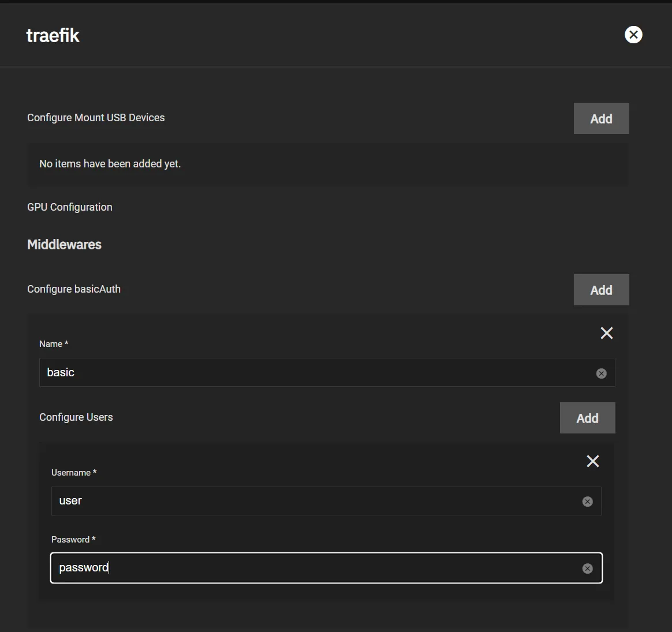Screen dimensions: 672x632
Task: Clear the Name field using its x icon
Action: tap(601, 373)
